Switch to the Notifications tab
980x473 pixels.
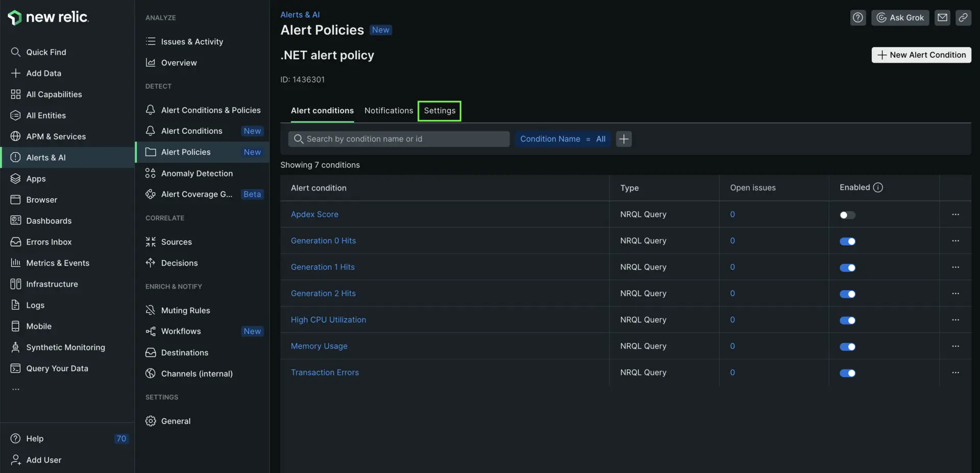pyautogui.click(x=388, y=110)
